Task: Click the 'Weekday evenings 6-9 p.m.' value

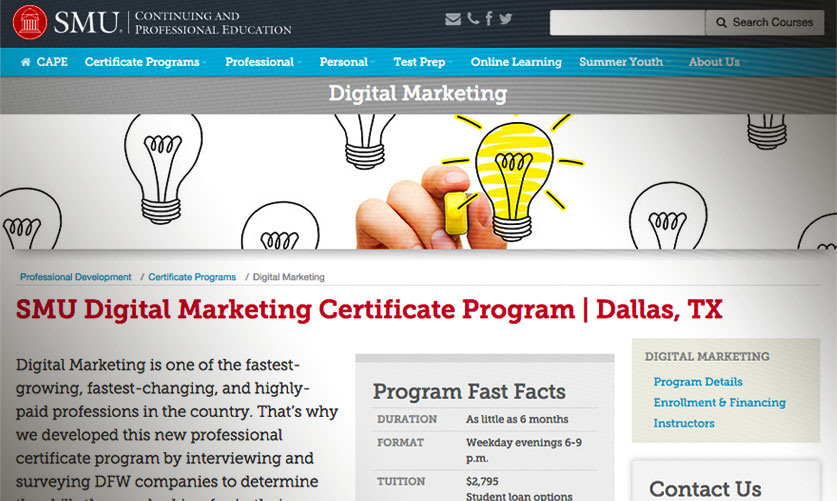Action: tap(524, 450)
